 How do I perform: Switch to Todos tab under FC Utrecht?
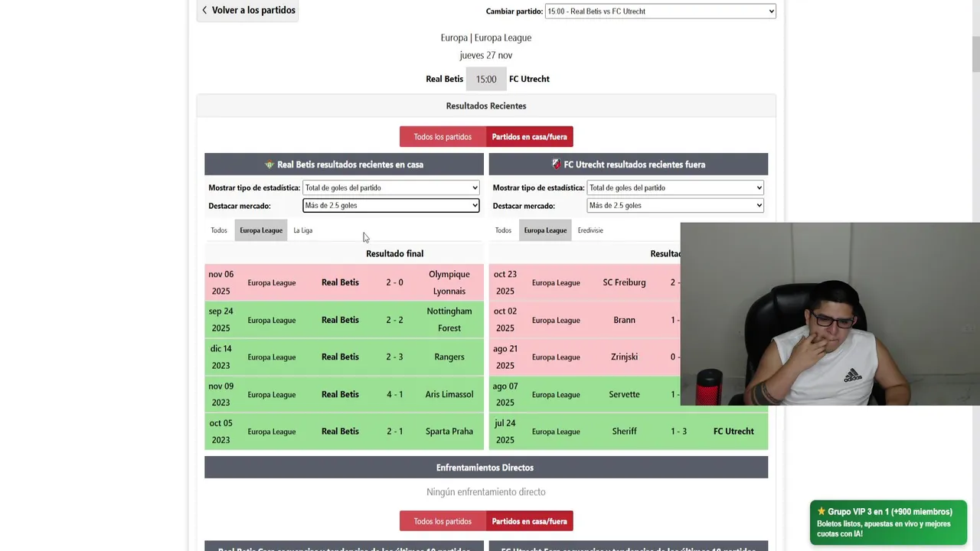[503, 230]
